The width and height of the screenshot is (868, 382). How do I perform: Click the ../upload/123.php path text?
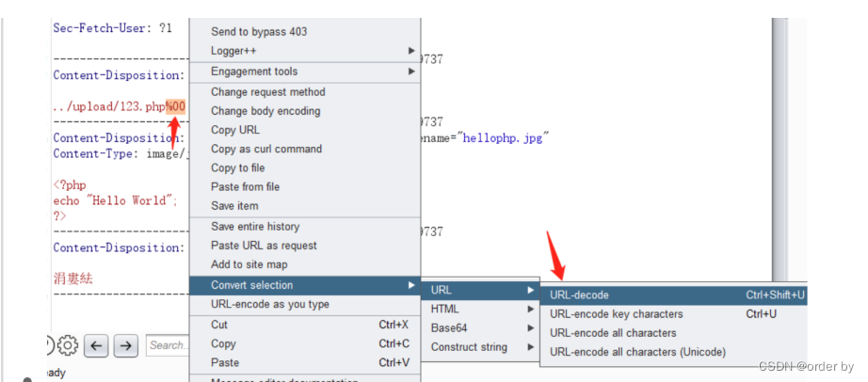(x=109, y=107)
